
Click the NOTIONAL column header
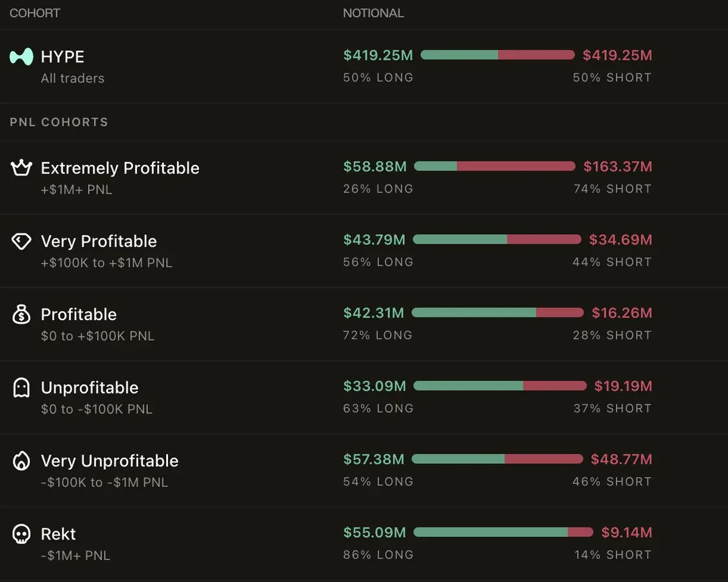coord(374,13)
